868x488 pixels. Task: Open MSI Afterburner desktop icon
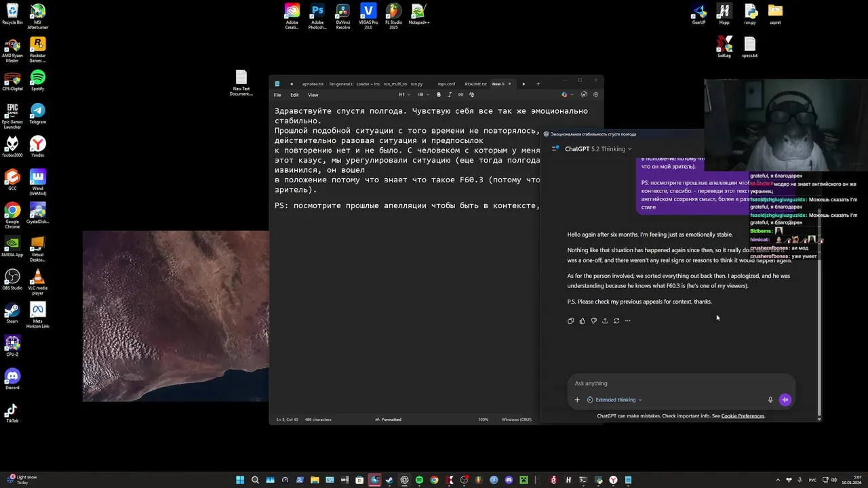pyautogui.click(x=38, y=16)
